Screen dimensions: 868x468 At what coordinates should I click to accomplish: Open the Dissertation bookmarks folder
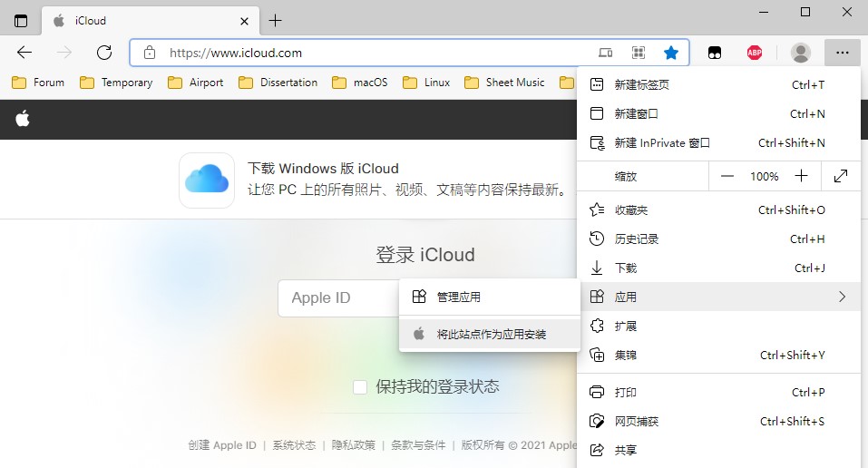pyautogui.click(x=278, y=83)
